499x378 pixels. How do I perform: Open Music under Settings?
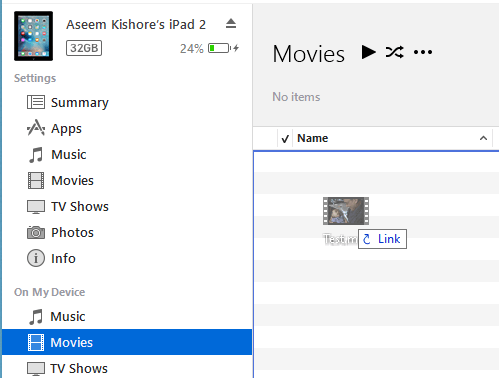click(x=57, y=155)
